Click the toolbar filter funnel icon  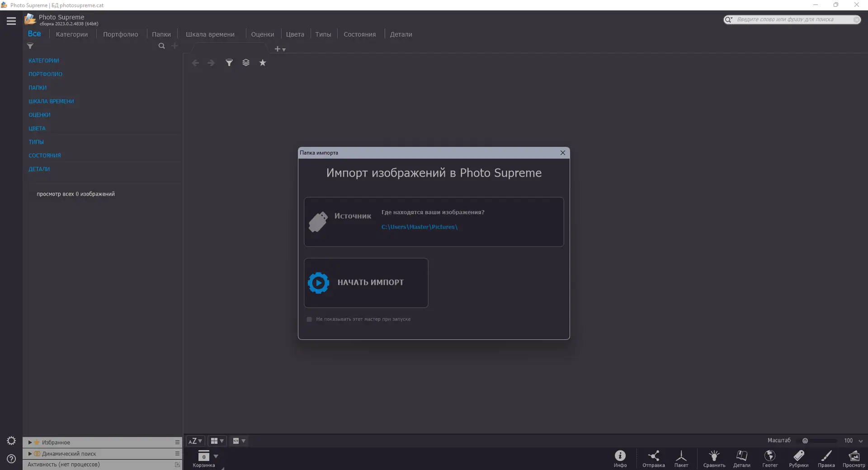point(229,63)
